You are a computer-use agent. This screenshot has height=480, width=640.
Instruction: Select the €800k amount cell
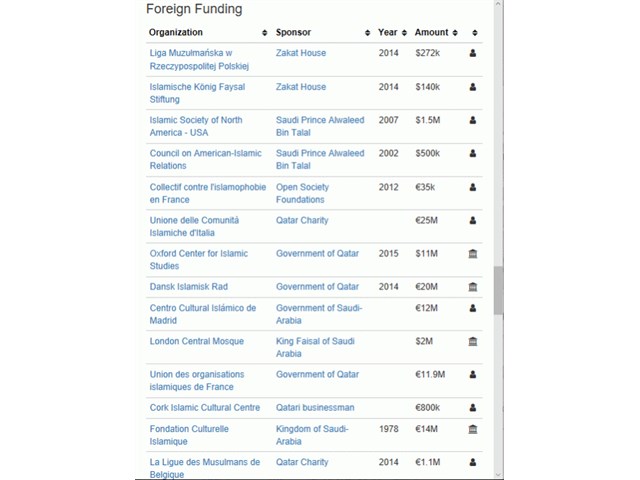point(428,407)
